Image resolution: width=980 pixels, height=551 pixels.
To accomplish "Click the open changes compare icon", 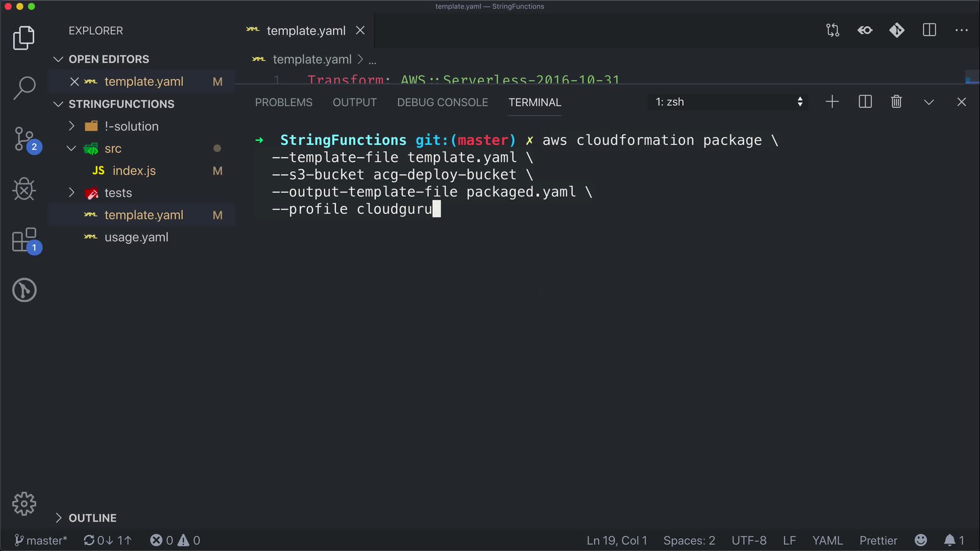I will (832, 31).
